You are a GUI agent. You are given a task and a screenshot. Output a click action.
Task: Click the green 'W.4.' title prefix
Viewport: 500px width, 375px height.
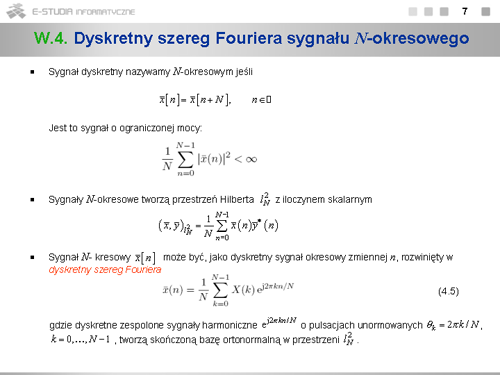point(51,38)
